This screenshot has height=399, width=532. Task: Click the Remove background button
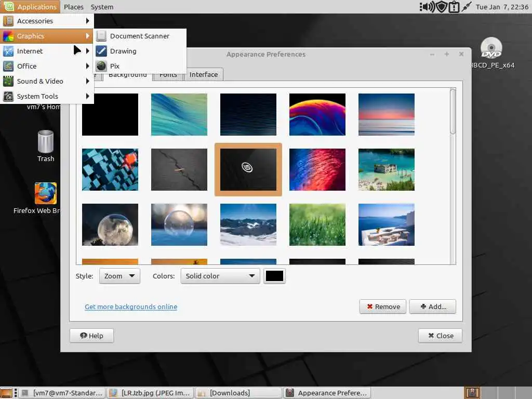click(383, 307)
